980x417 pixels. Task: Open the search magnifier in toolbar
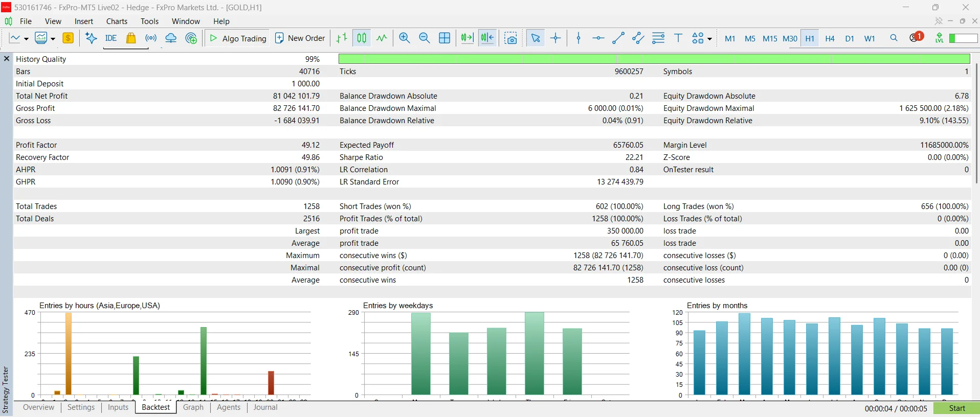point(894,38)
